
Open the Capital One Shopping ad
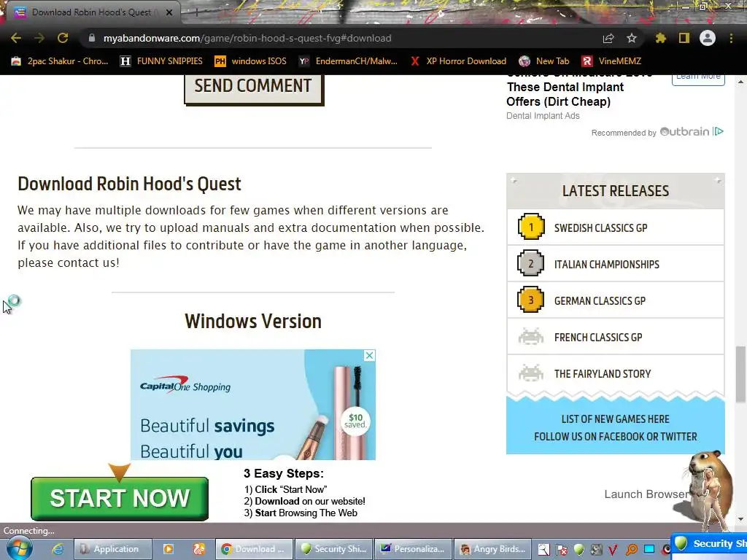point(253,405)
